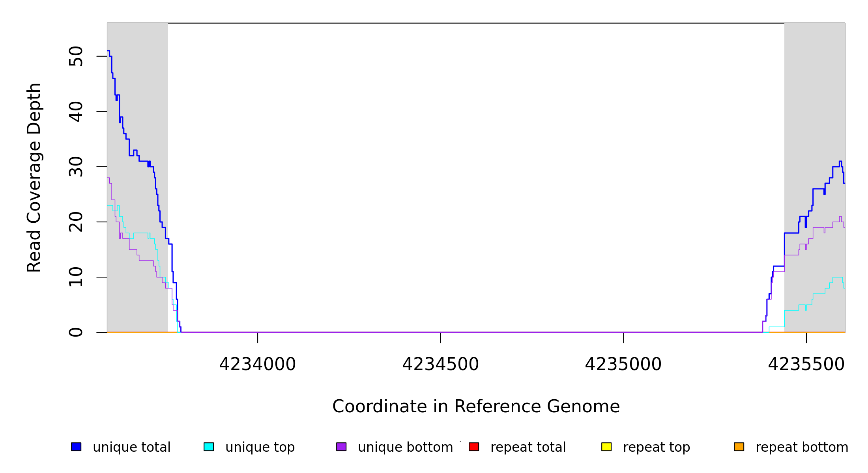Click the blue unique total legend swatch
Viewport: 868px width, 473px height.
[76, 447]
